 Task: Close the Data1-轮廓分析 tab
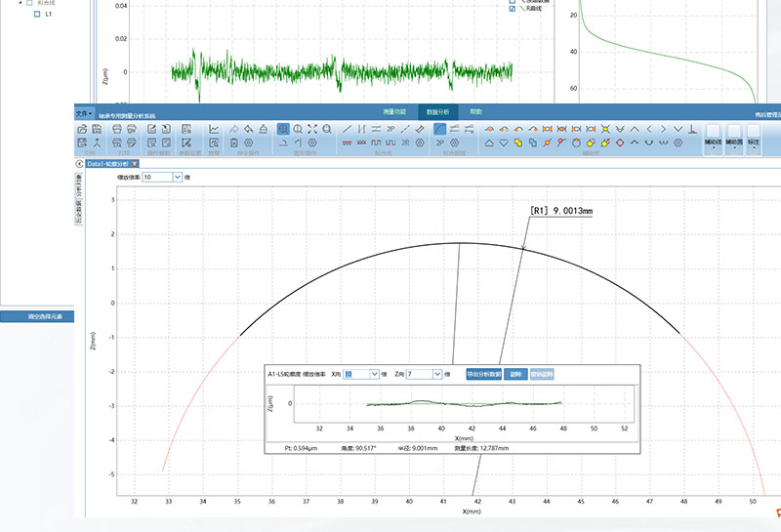coord(136,163)
